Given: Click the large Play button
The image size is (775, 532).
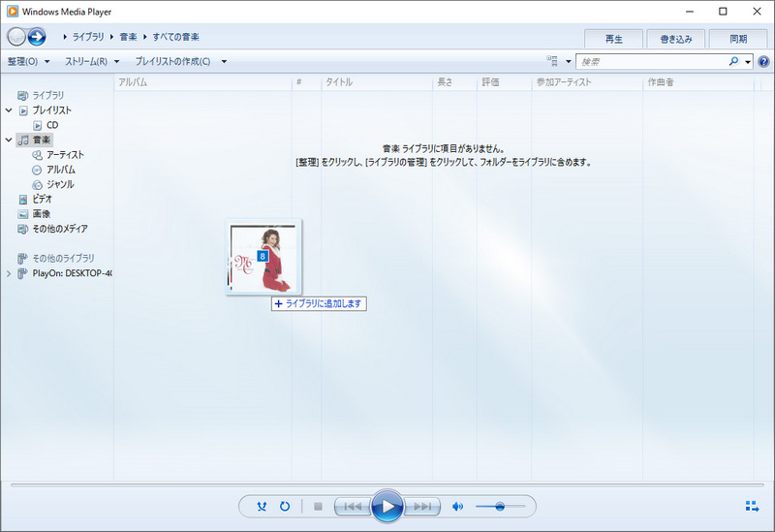Looking at the screenshot, I should pos(387,506).
